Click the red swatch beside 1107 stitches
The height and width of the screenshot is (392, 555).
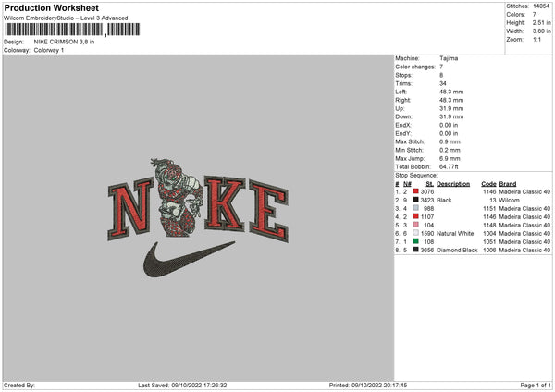click(x=416, y=216)
